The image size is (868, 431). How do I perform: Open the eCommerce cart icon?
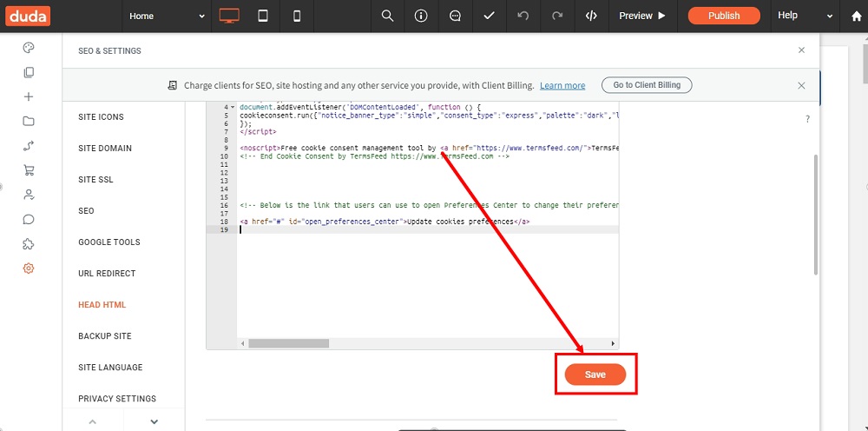(29, 170)
